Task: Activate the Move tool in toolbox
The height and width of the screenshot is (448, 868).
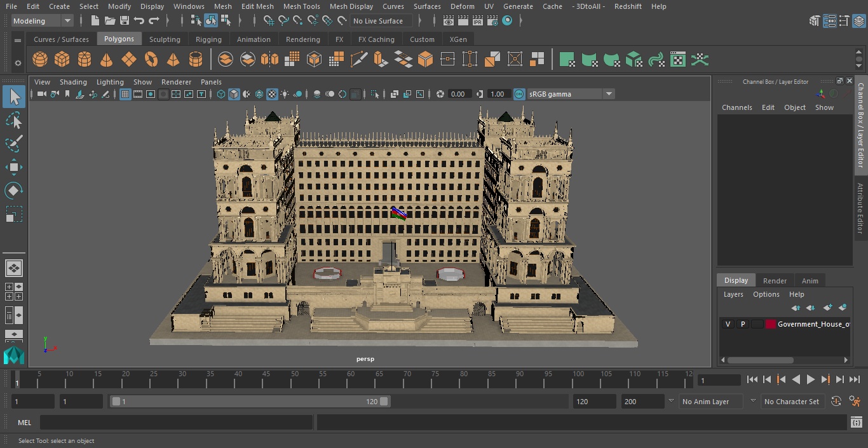Action: (14, 167)
